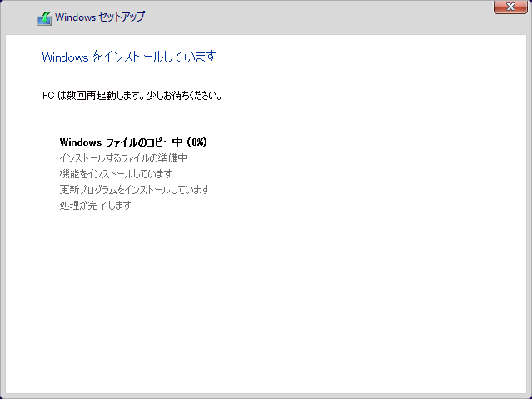532x399 pixels.
Task: Click the Windows Setup icon in title bar
Action: (44, 18)
